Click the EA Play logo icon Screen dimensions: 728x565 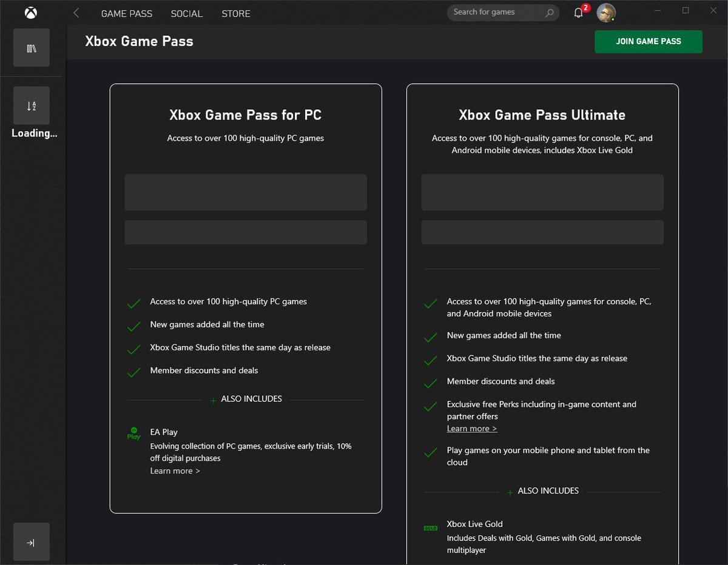133,433
